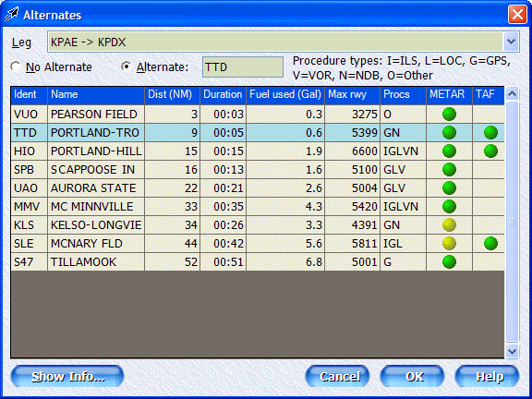Click the green METAR indicator for VUO
The image size is (532, 399).
pyautogui.click(x=449, y=115)
